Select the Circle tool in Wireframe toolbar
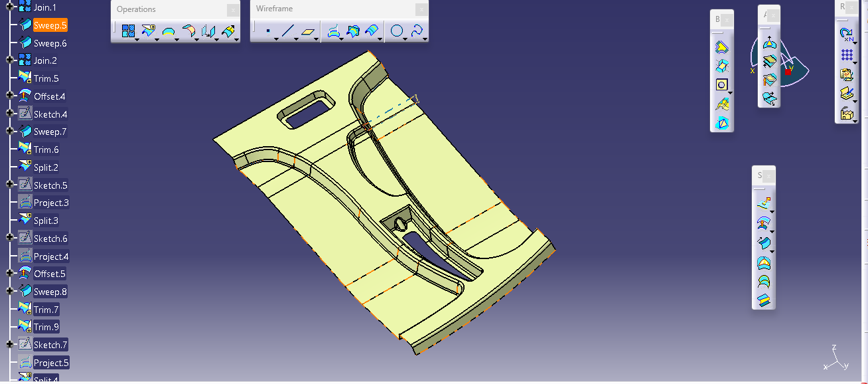Image resolution: width=868 pixels, height=384 pixels. coord(397,31)
